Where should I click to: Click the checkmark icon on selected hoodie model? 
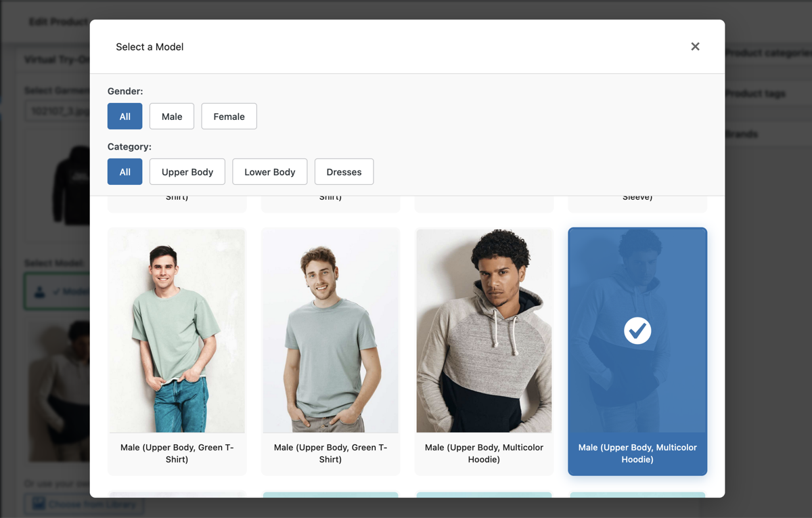point(637,331)
